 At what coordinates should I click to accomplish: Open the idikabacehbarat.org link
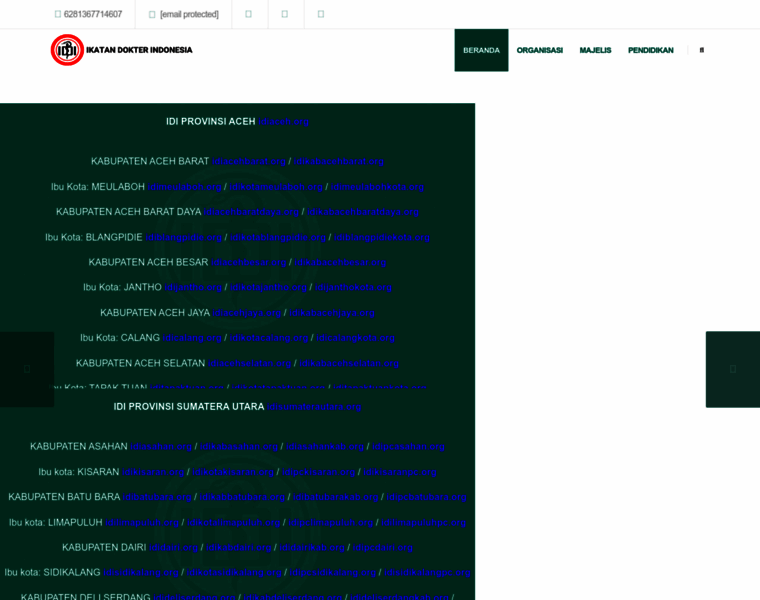tap(339, 161)
